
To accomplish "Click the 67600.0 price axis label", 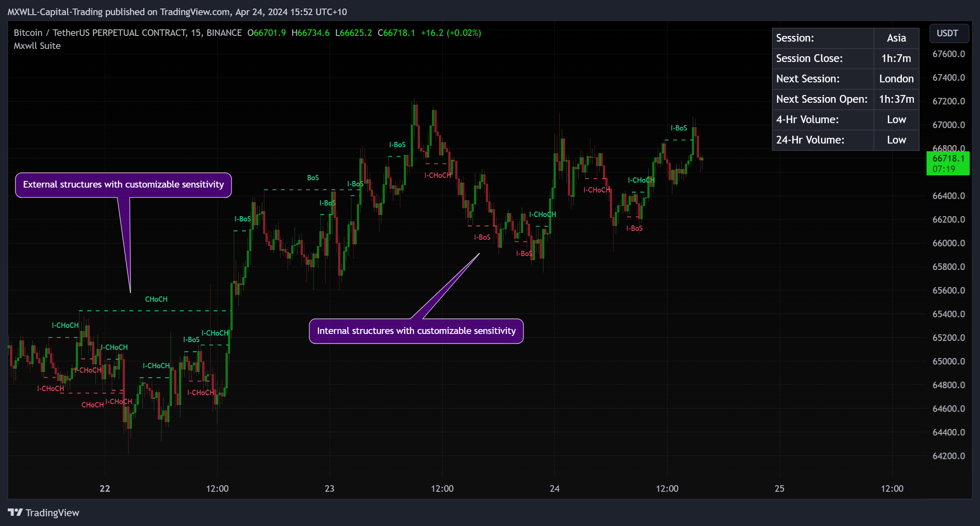I will 949,54.
